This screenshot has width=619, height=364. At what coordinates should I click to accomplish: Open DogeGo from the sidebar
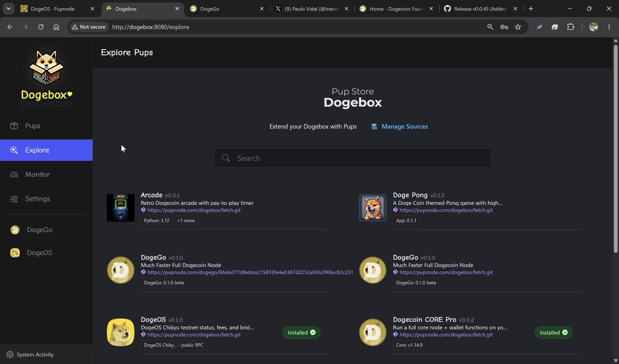click(46, 230)
